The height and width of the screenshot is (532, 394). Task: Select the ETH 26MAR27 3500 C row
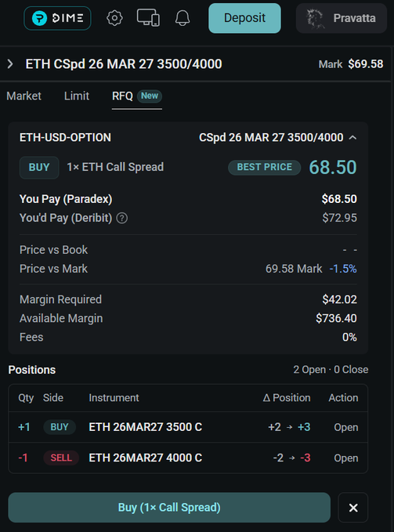coord(188,427)
